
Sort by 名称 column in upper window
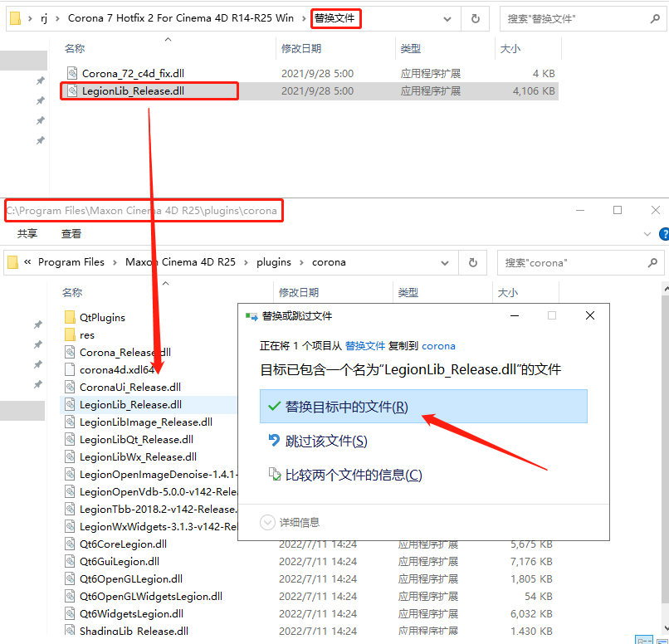[75, 49]
